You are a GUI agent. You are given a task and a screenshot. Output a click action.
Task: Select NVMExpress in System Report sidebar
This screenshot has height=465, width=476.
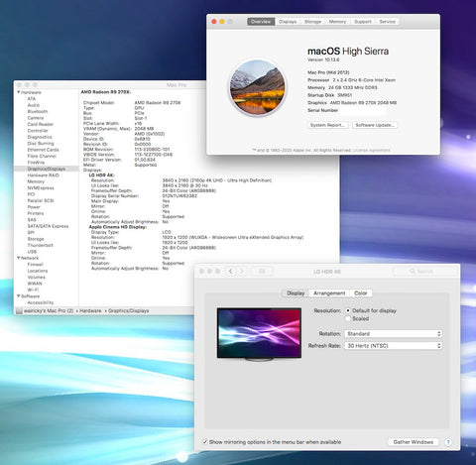tap(41, 188)
